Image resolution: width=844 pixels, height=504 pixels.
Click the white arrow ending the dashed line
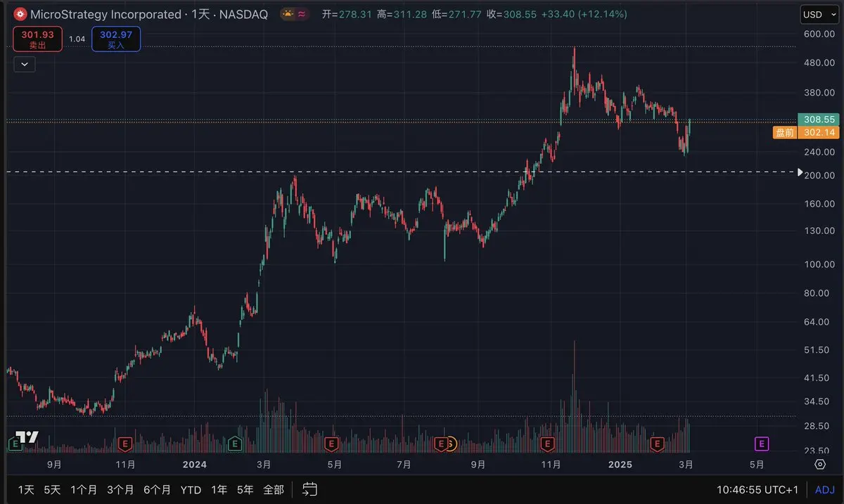799,172
